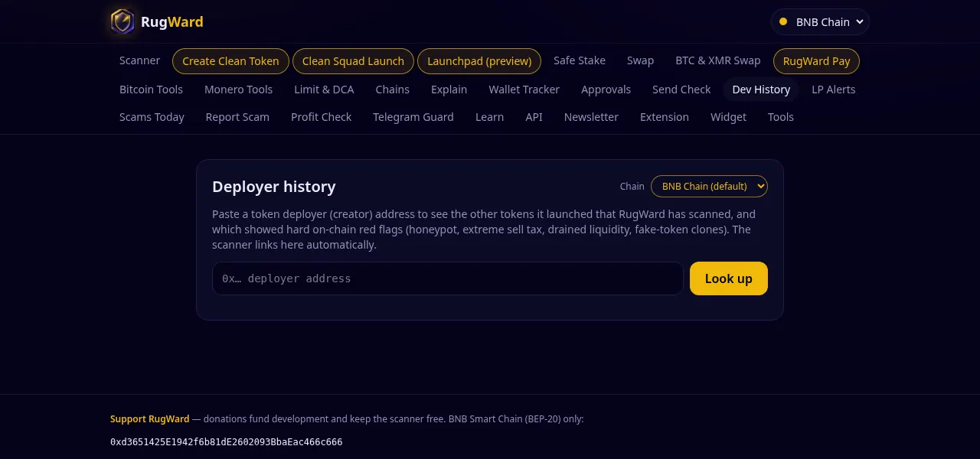The width and height of the screenshot is (980, 459).
Task: Click the RugWard brand name text
Action: 172,21
